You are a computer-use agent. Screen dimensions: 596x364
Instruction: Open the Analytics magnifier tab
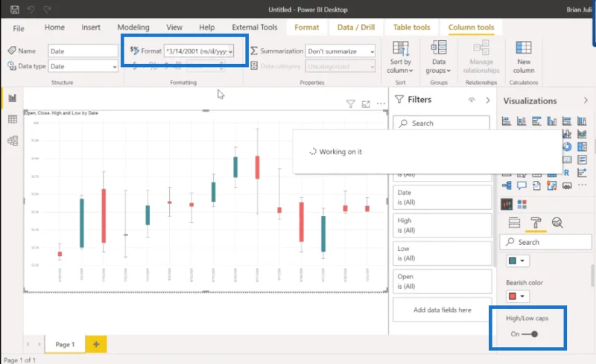(x=557, y=223)
